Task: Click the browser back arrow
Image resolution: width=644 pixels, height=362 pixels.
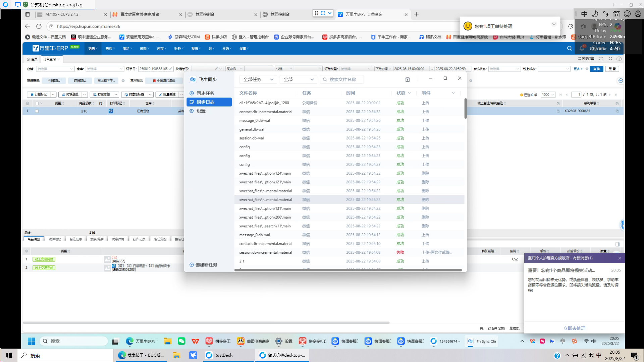Action: pyautogui.click(x=28, y=26)
